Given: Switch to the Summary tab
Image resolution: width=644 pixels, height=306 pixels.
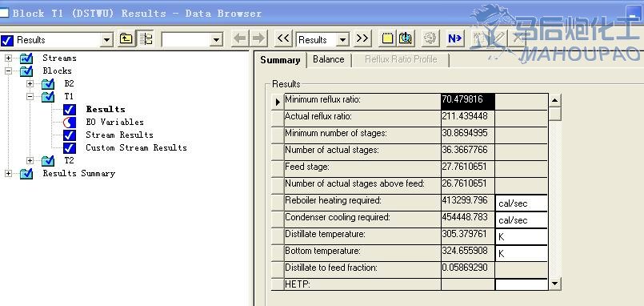Looking at the screenshot, I should [x=280, y=59].
